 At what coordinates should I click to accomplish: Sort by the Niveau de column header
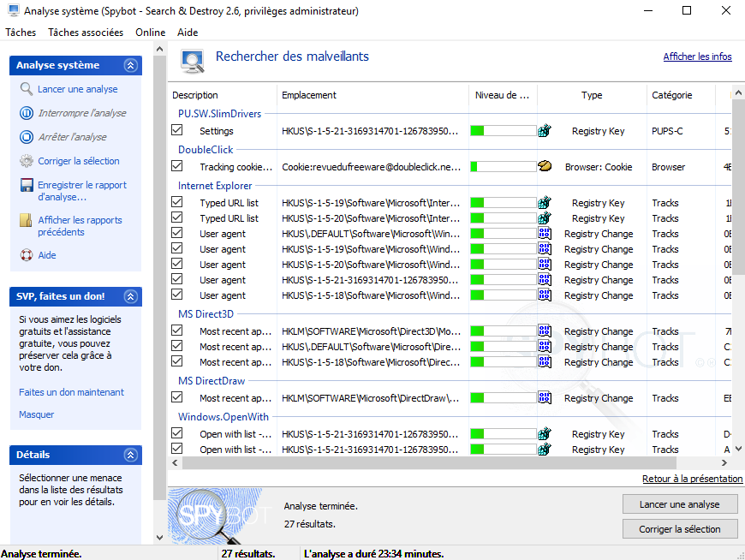(x=503, y=95)
